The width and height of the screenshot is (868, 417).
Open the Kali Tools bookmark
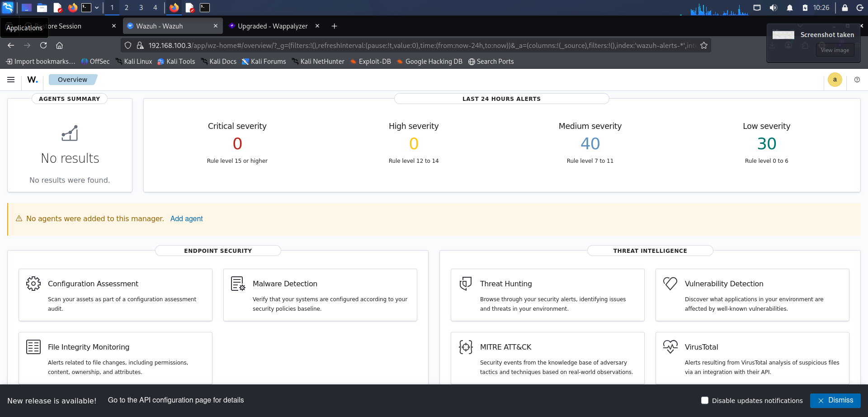coord(176,62)
